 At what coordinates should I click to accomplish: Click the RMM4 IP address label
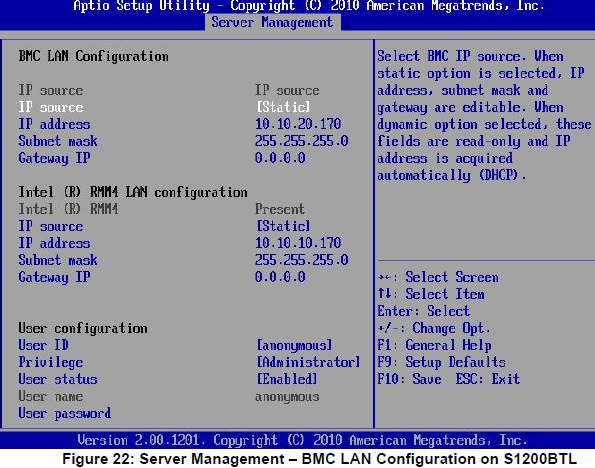(x=54, y=243)
